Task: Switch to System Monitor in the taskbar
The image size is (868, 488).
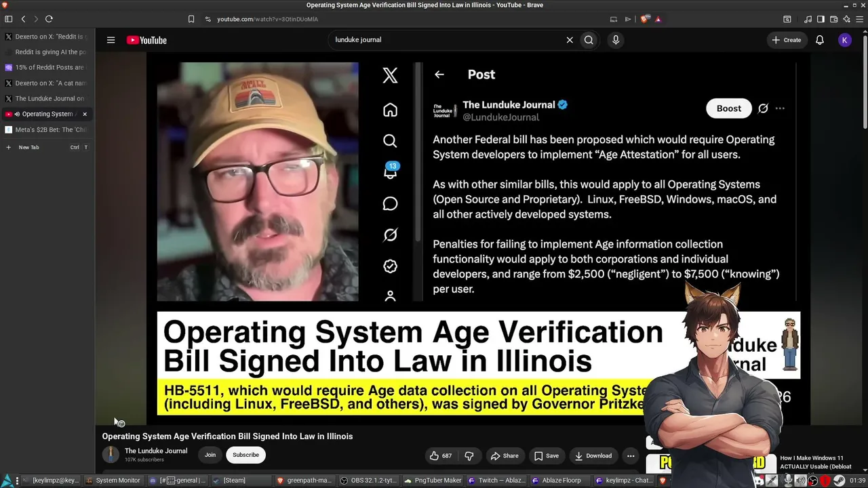Action: pyautogui.click(x=113, y=481)
